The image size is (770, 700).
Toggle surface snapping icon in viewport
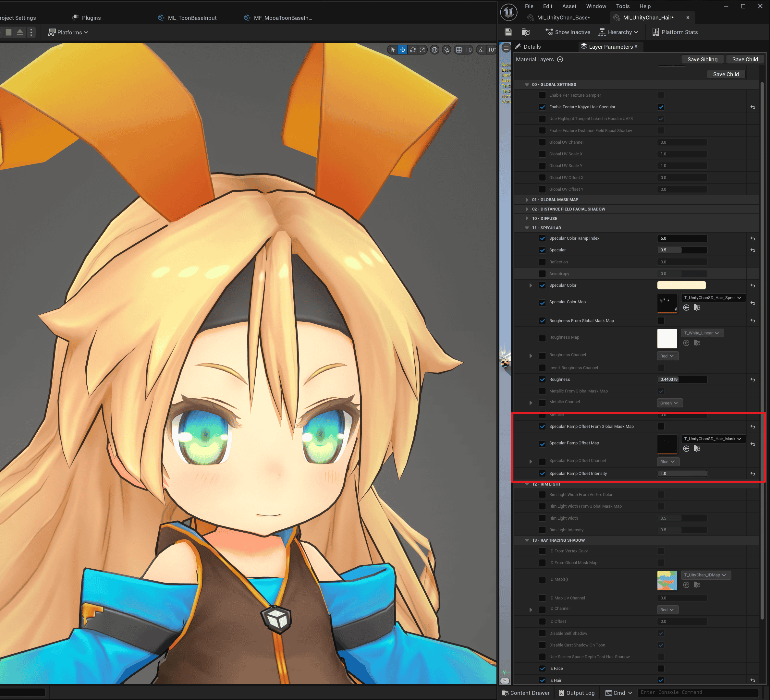446,50
